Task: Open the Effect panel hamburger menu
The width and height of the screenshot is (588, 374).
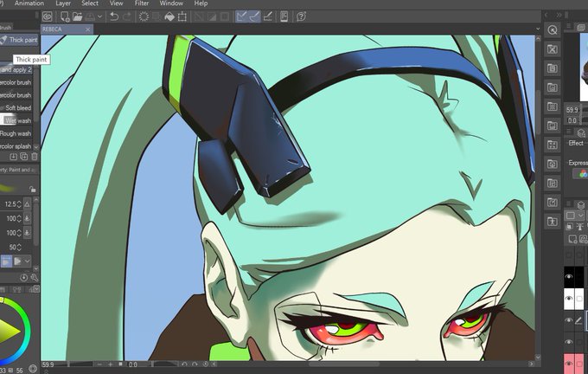Action: (569, 131)
